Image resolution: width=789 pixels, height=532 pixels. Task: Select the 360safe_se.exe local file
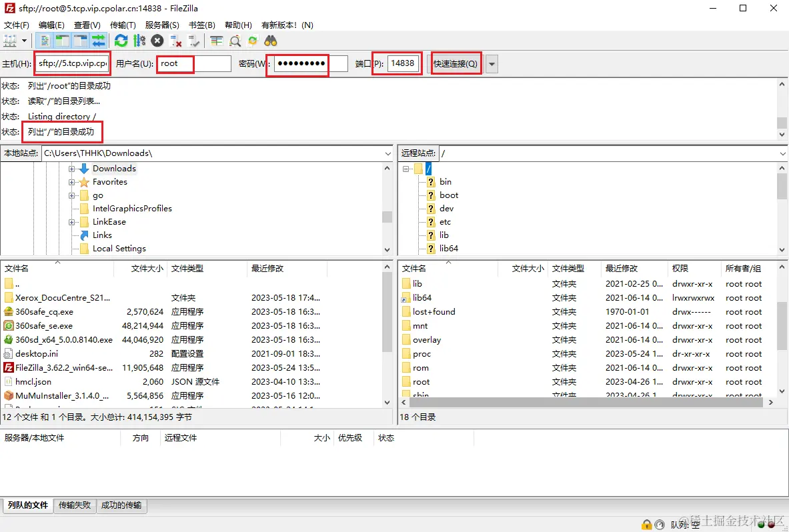tap(44, 326)
